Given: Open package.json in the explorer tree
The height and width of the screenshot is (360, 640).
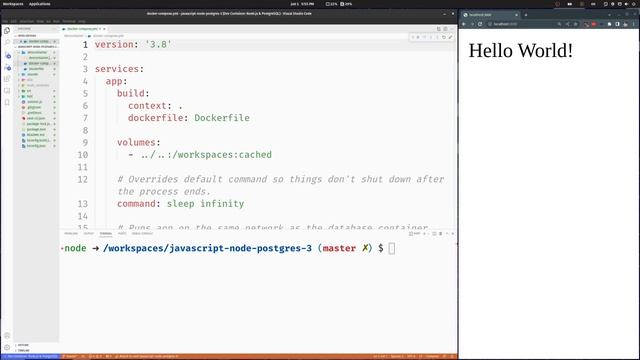Looking at the screenshot, I should (x=36, y=129).
